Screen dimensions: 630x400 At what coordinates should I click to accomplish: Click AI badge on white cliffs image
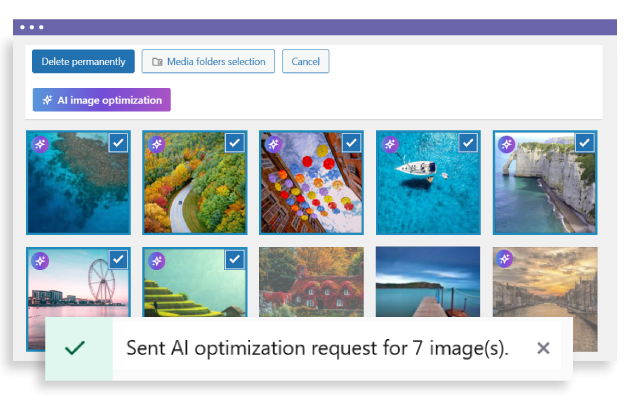click(507, 144)
